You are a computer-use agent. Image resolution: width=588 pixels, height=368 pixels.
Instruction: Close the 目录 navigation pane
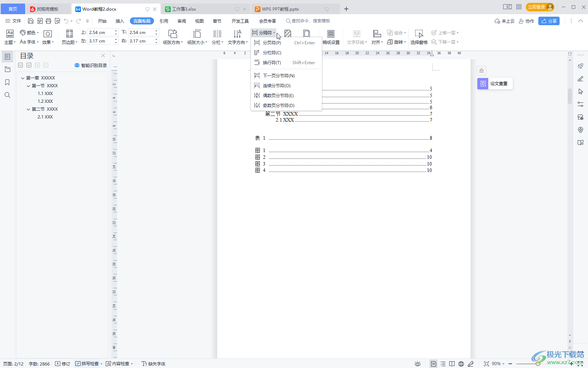[103, 56]
